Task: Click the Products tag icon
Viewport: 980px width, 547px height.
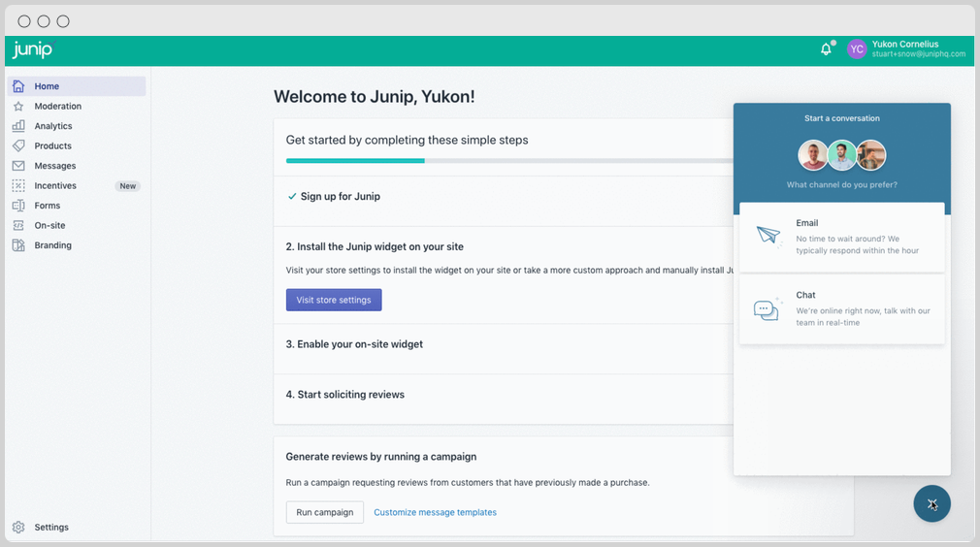Action: (18, 145)
